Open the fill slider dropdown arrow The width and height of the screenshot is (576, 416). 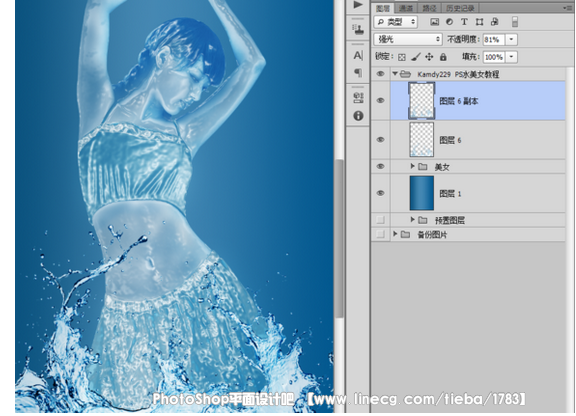512,57
